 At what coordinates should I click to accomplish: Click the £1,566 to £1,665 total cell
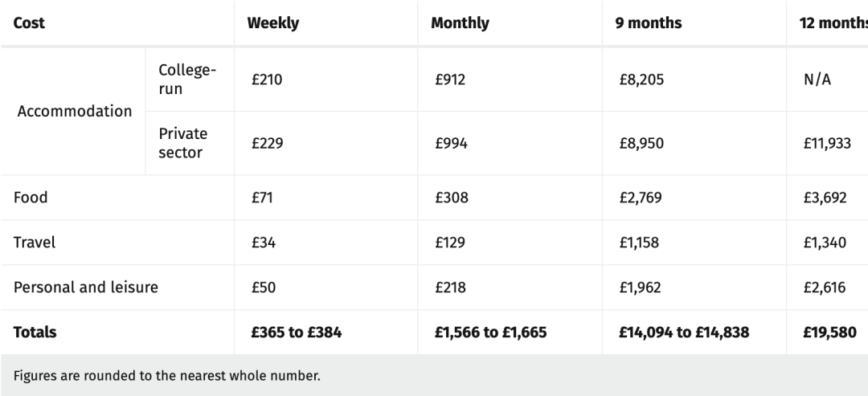point(491,332)
